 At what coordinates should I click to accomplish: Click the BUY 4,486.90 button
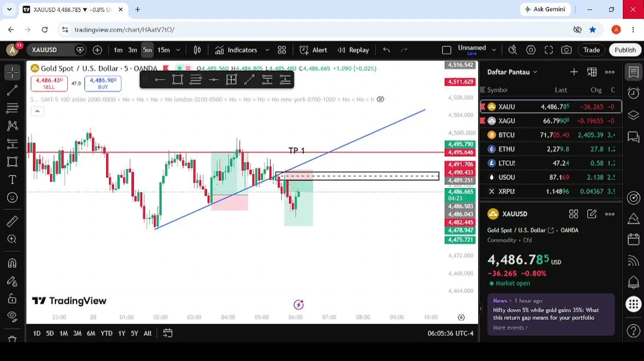[x=103, y=83]
